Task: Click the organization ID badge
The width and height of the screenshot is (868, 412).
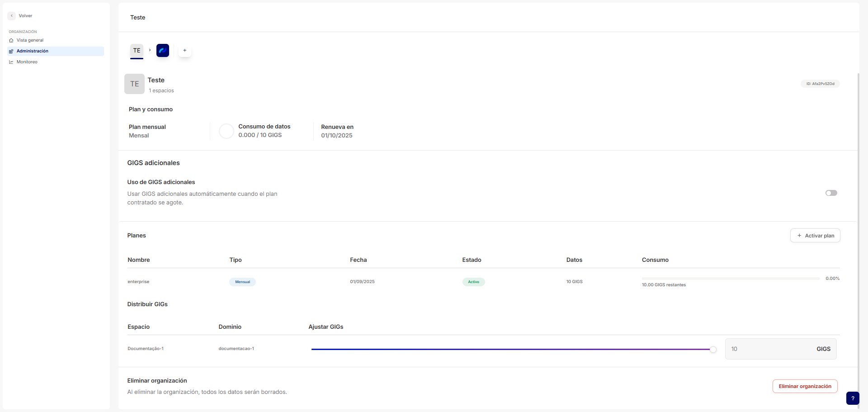Action: point(820,84)
